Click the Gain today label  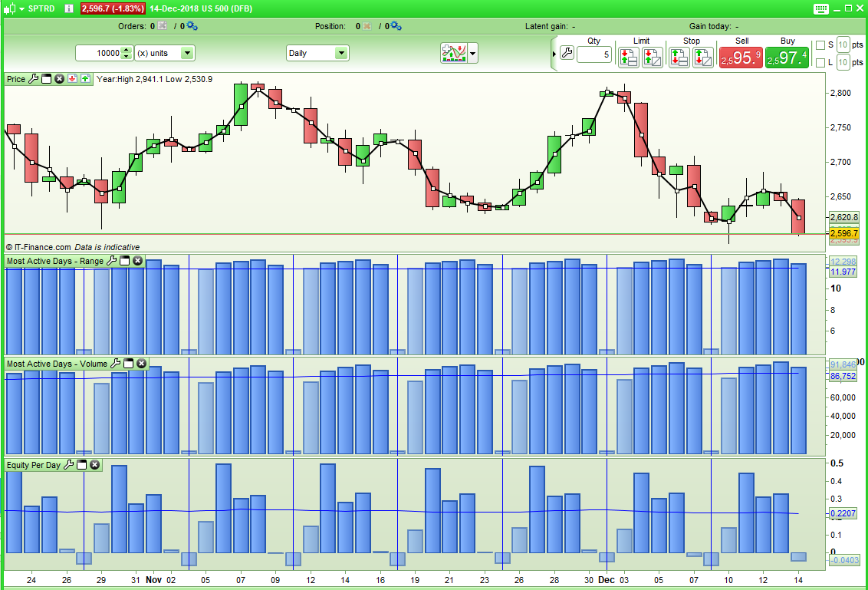coord(710,26)
